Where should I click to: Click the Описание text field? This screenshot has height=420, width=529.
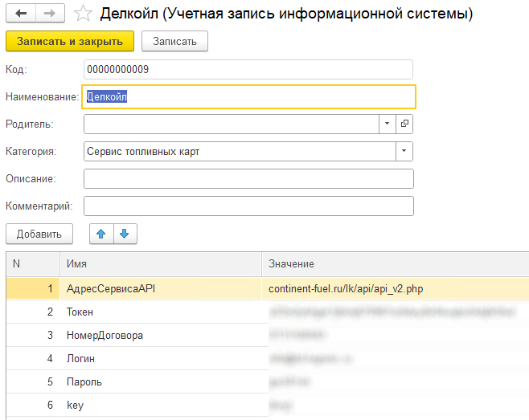[x=248, y=178]
